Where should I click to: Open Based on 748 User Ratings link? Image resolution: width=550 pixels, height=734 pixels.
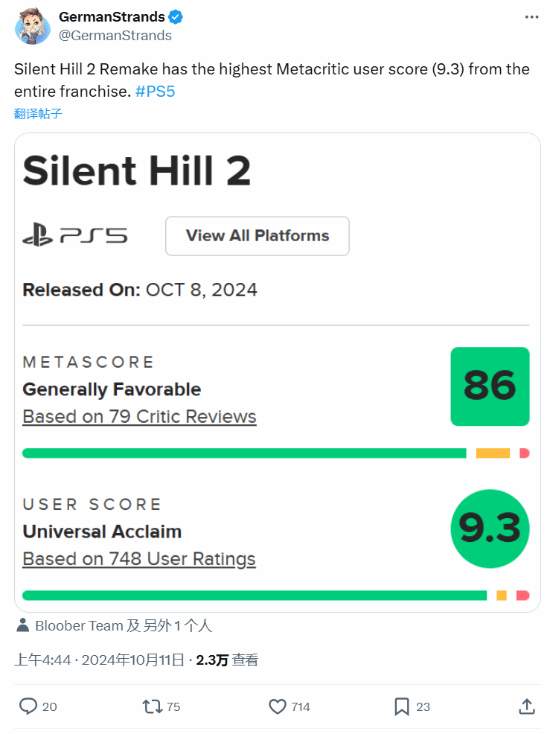[139, 559]
